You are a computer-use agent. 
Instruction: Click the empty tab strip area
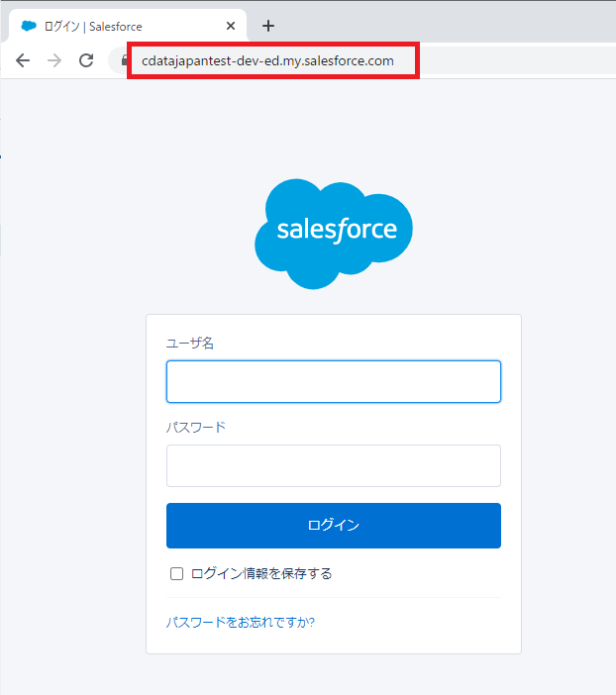(446, 25)
